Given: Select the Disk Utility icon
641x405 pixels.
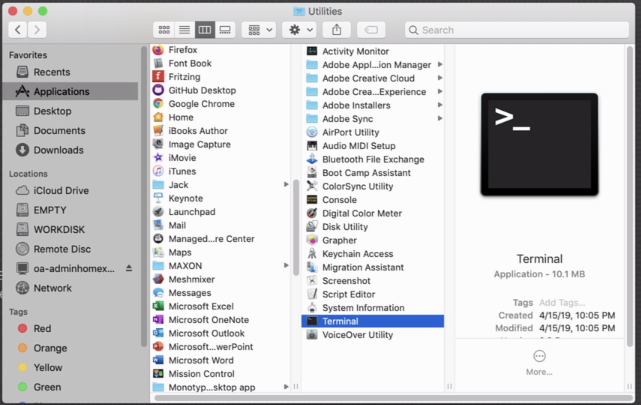Looking at the screenshot, I should click(312, 226).
